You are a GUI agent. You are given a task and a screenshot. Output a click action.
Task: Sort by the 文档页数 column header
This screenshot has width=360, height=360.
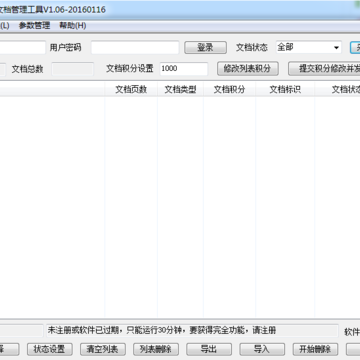(x=131, y=89)
